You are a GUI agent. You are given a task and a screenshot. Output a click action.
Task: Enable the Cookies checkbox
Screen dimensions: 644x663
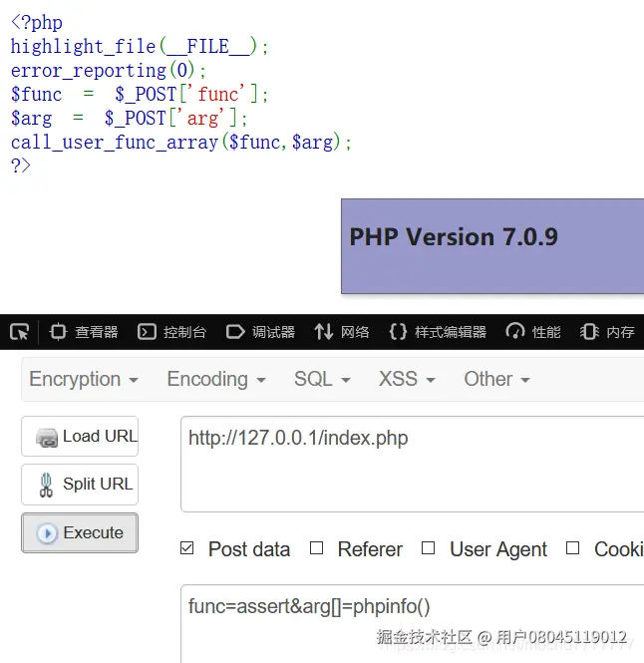point(572,548)
